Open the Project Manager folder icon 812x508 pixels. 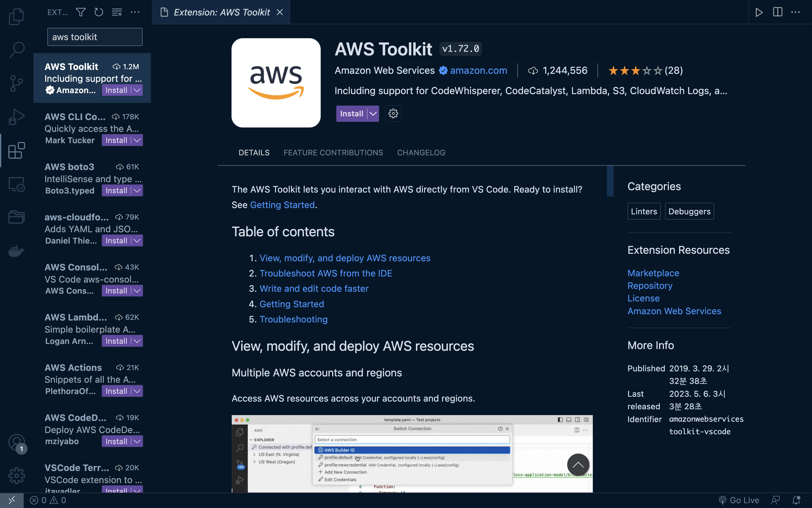[16, 217]
